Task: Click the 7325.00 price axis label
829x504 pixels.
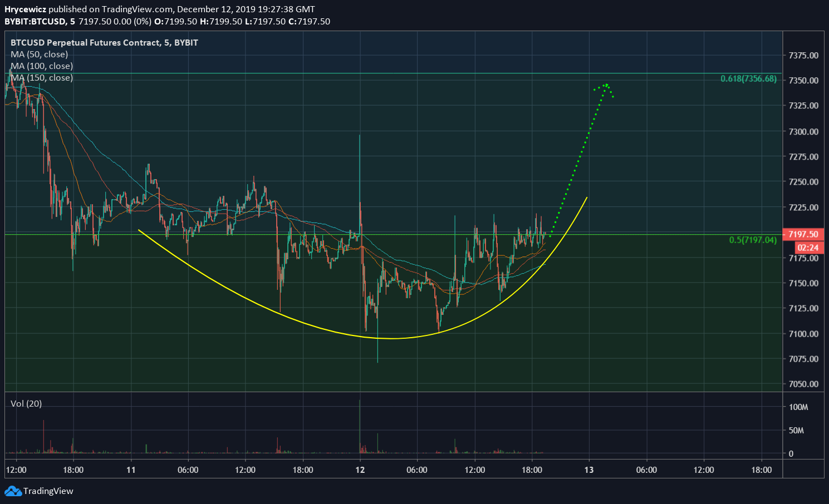Action: point(803,106)
